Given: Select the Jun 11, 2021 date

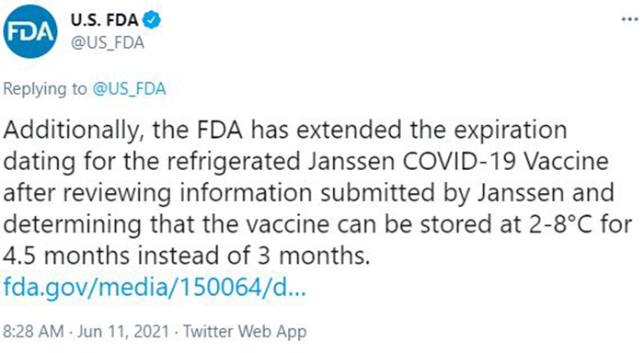Looking at the screenshot, I should 123,331.
